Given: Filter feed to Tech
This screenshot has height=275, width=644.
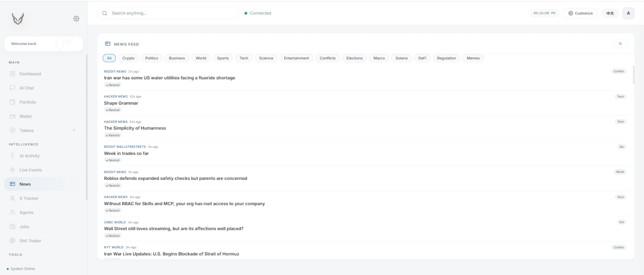Looking at the screenshot, I should point(244,58).
